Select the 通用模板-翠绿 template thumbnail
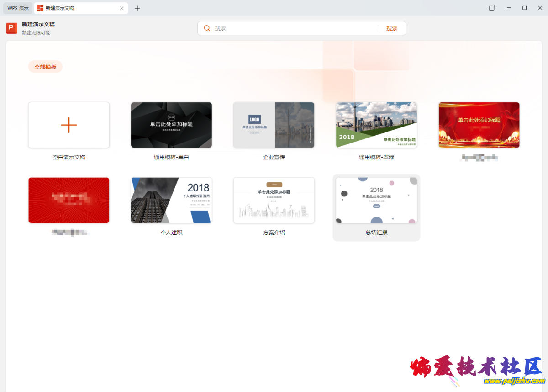The height and width of the screenshot is (392, 548). (376, 125)
